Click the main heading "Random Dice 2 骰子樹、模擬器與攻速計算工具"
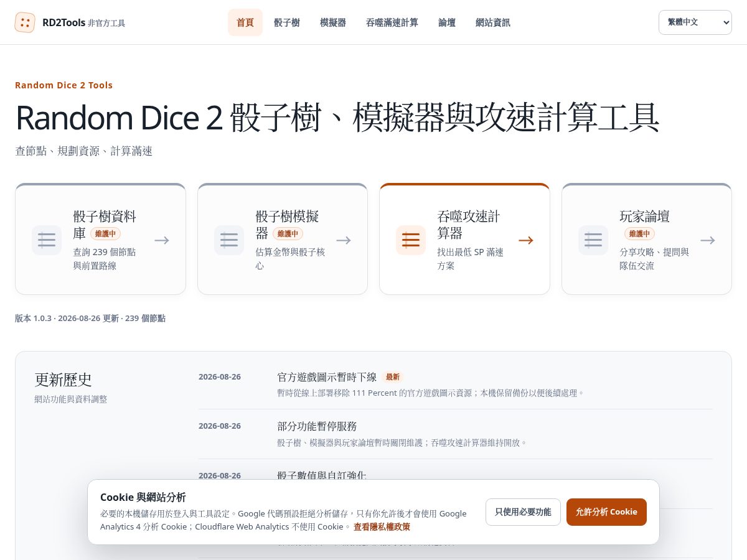Viewport: 747px width, 560px height. [337, 117]
